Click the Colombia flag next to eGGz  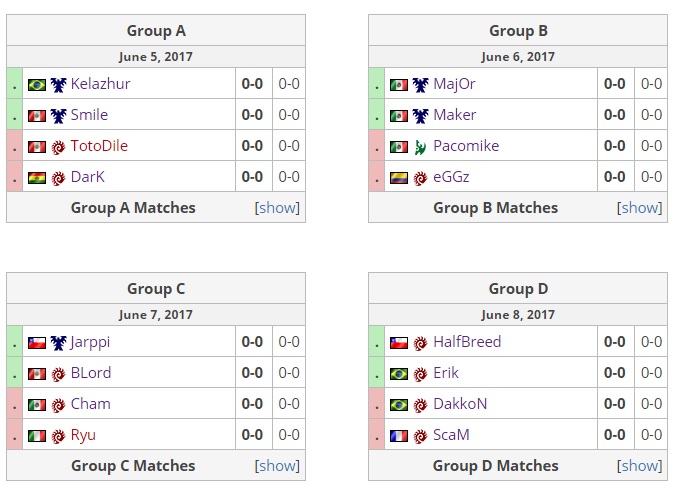pyautogui.click(x=399, y=178)
